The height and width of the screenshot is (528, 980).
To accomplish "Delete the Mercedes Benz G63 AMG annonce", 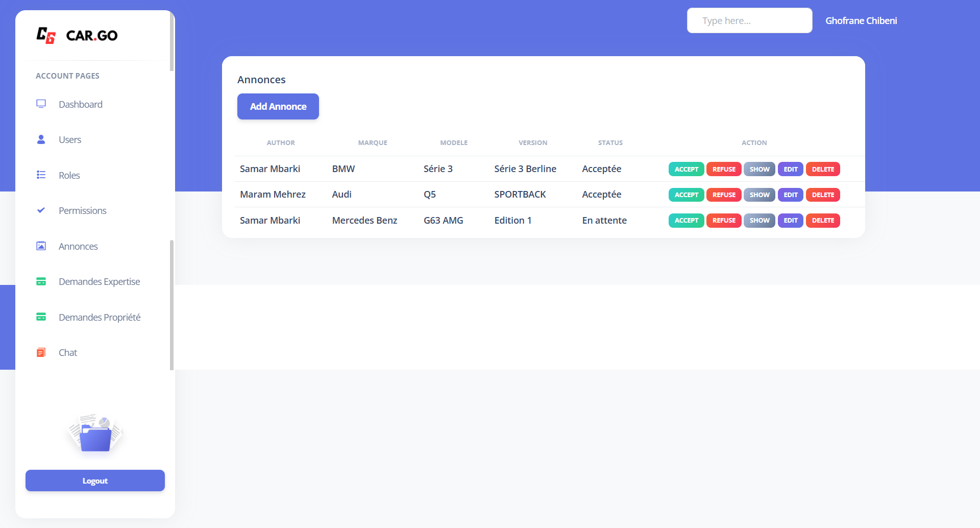I will pos(823,220).
